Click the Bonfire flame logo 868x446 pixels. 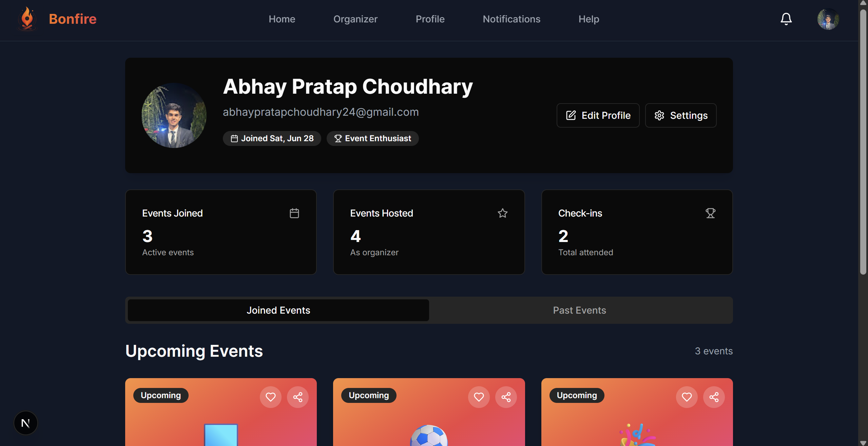coord(27,19)
